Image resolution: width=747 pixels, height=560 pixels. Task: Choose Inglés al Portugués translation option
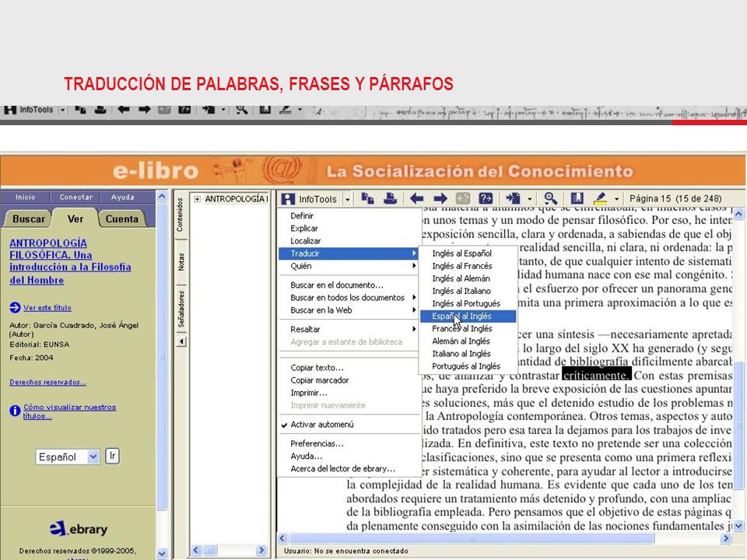(x=468, y=303)
